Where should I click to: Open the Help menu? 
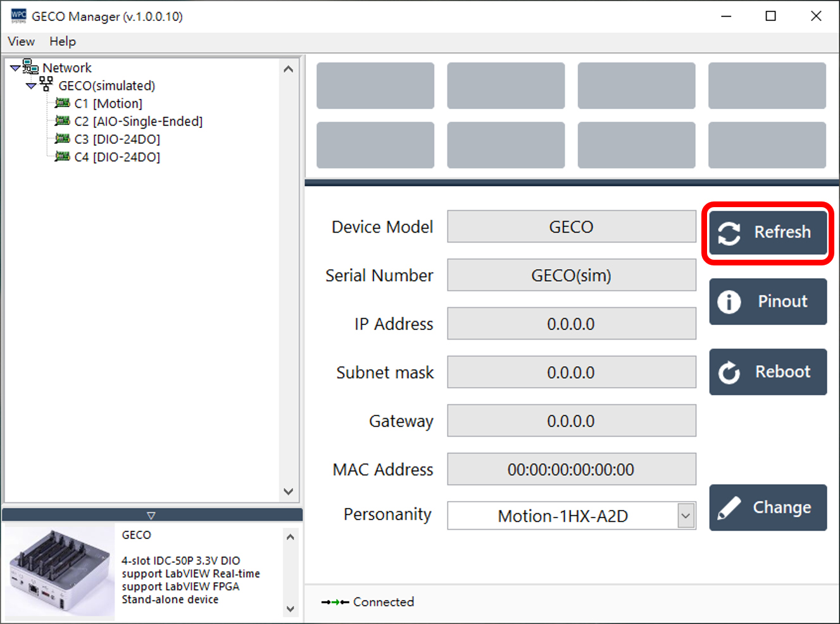(62, 41)
